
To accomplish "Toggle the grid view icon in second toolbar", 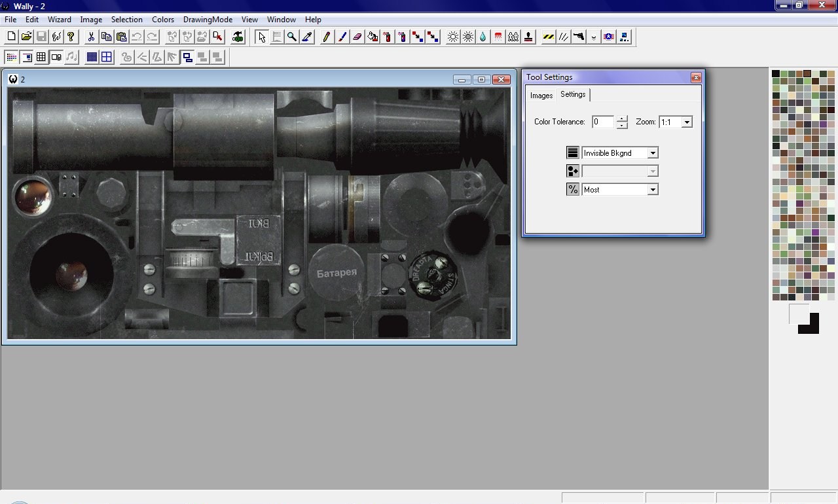I will pyautogui.click(x=41, y=57).
